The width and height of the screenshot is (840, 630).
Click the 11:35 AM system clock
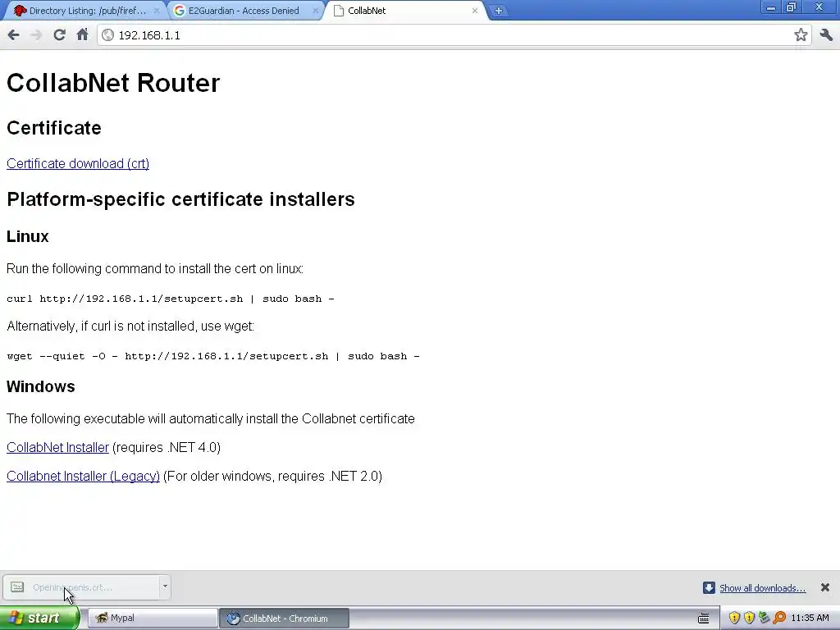pos(810,619)
